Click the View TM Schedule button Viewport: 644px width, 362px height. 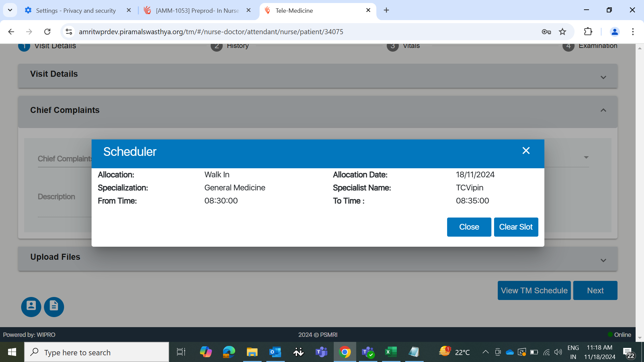(534, 290)
